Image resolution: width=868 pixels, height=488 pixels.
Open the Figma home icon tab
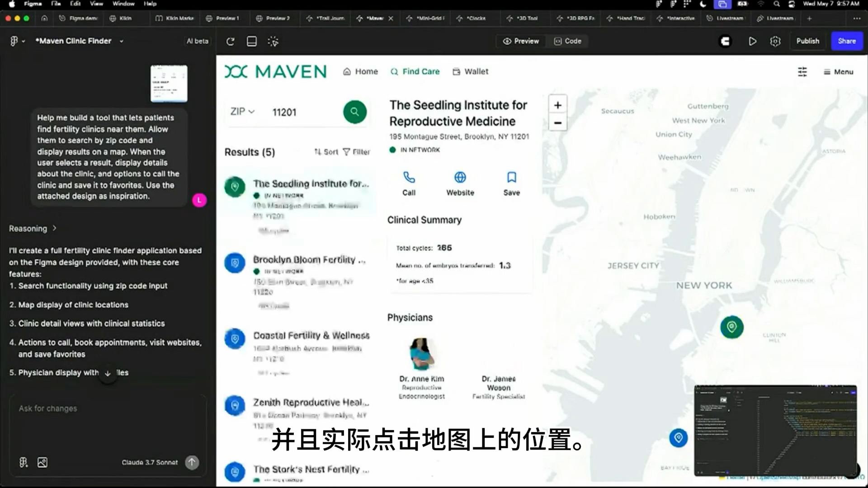44,18
